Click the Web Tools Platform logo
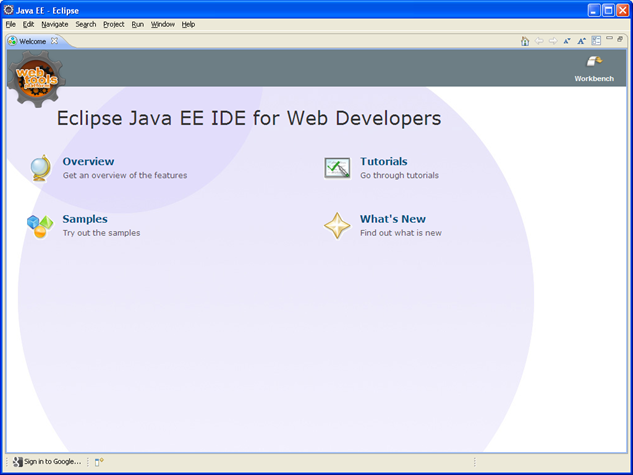 (36, 79)
